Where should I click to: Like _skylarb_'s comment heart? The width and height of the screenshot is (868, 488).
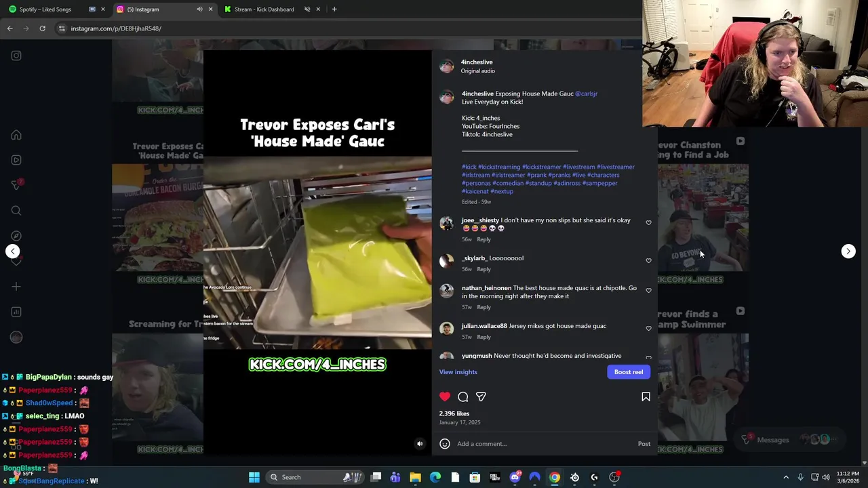point(648,261)
